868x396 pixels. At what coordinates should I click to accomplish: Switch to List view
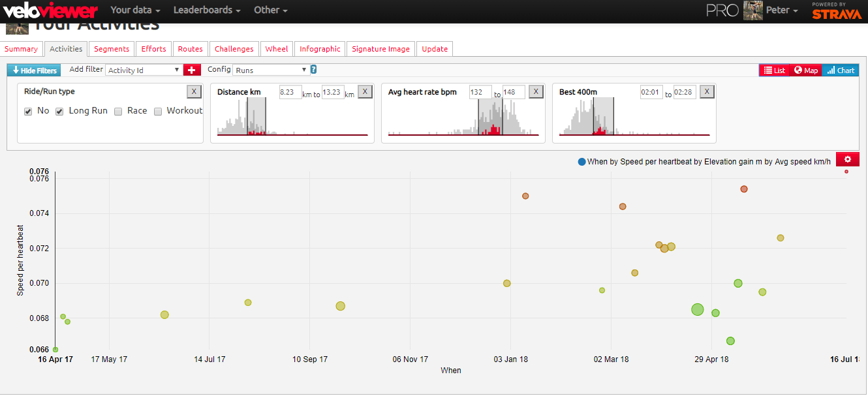[774, 70]
